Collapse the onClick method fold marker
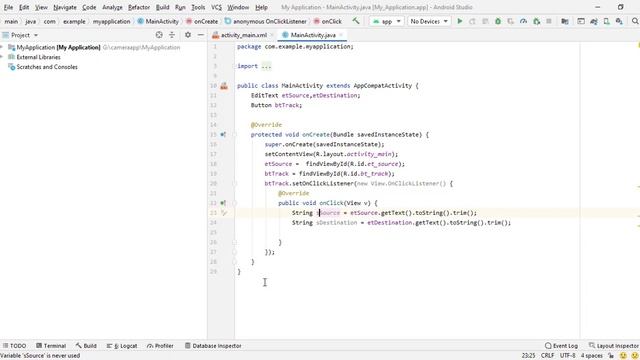Screen dimensions: 640x360 click(x=235, y=203)
